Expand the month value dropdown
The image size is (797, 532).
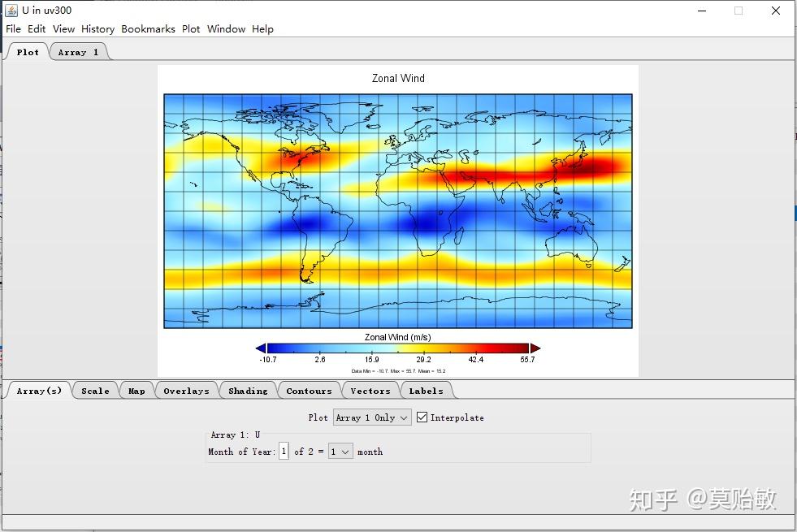click(x=340, y=452)
